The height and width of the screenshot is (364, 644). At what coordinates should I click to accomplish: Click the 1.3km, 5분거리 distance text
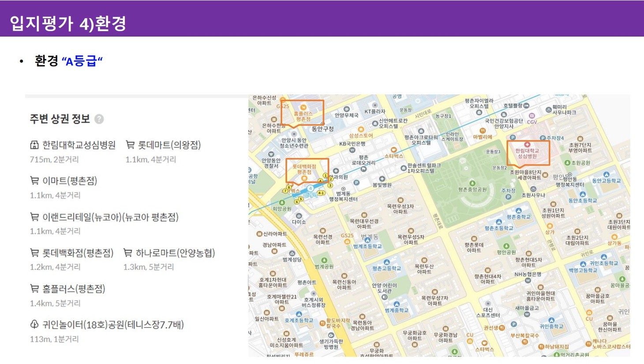coord(149,267)
